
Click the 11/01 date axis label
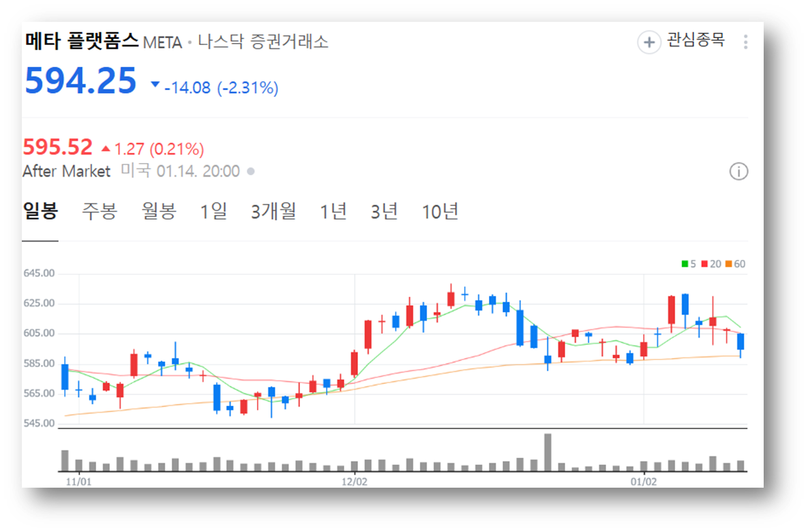[x=78, y=482]
